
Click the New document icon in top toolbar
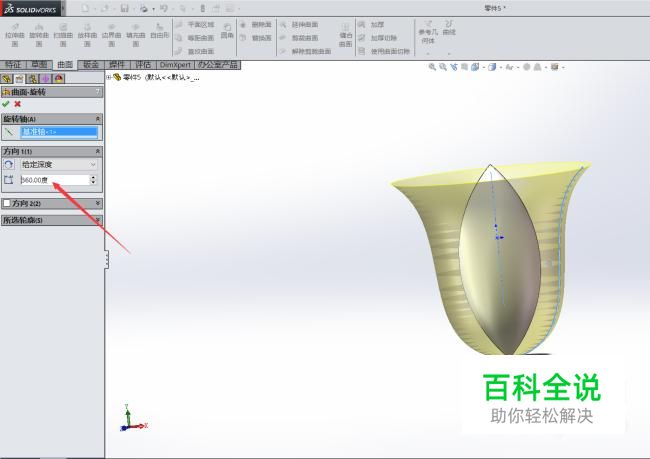85,8
